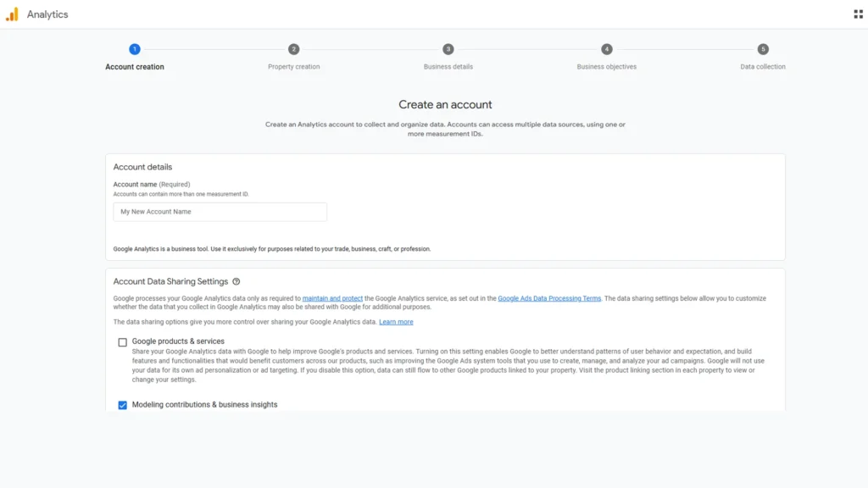Click the My New Account Name input field

(220, 212)
